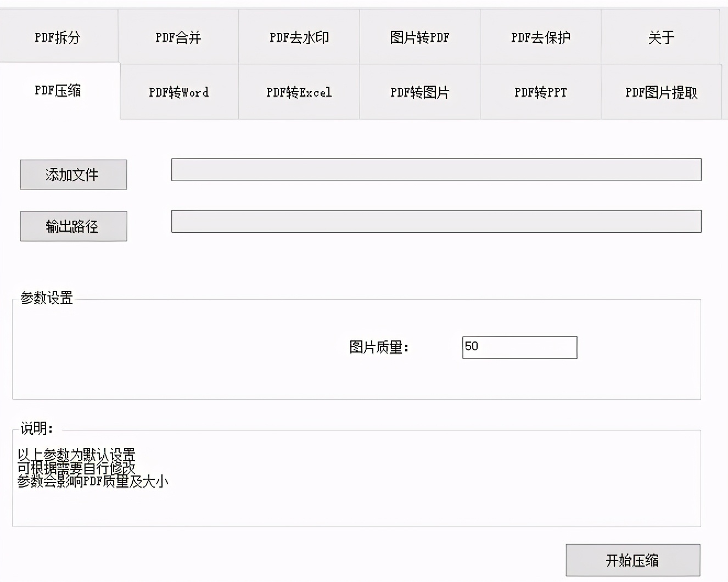Click the 图片质量 label
728x582 pixels.
pyautogui.click(x=379, y=348)
